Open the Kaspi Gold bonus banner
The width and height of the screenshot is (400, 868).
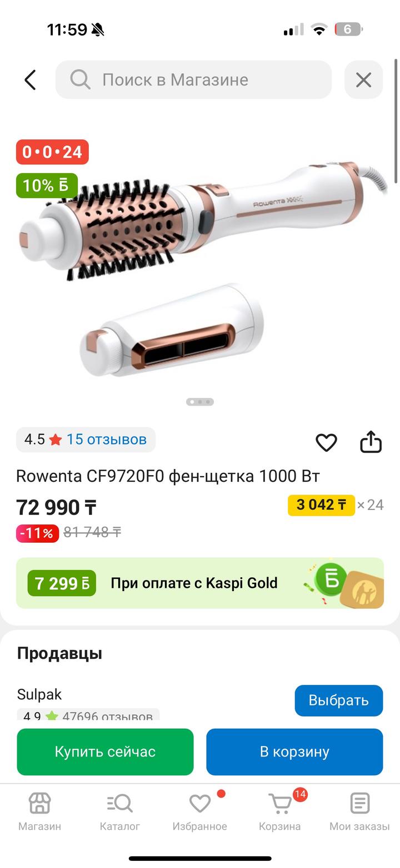pyautogui.click(x=200, y=583)
